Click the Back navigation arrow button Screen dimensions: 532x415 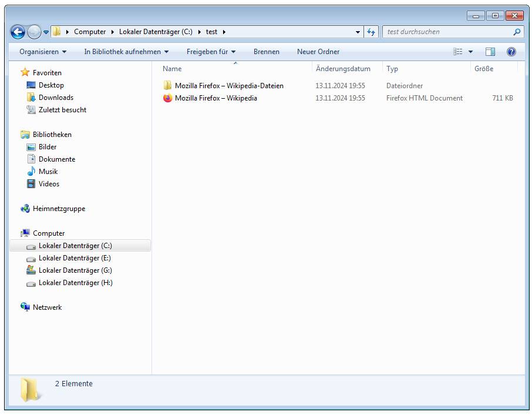18,32
